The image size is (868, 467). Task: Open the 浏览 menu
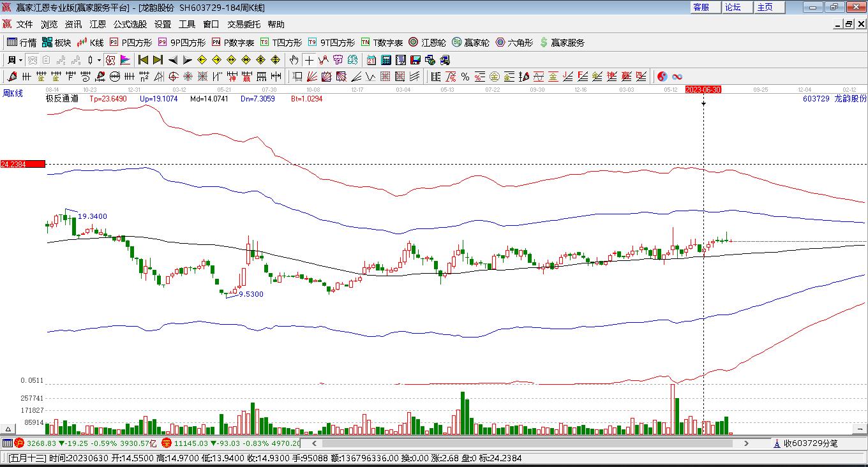tap(49, 24)
